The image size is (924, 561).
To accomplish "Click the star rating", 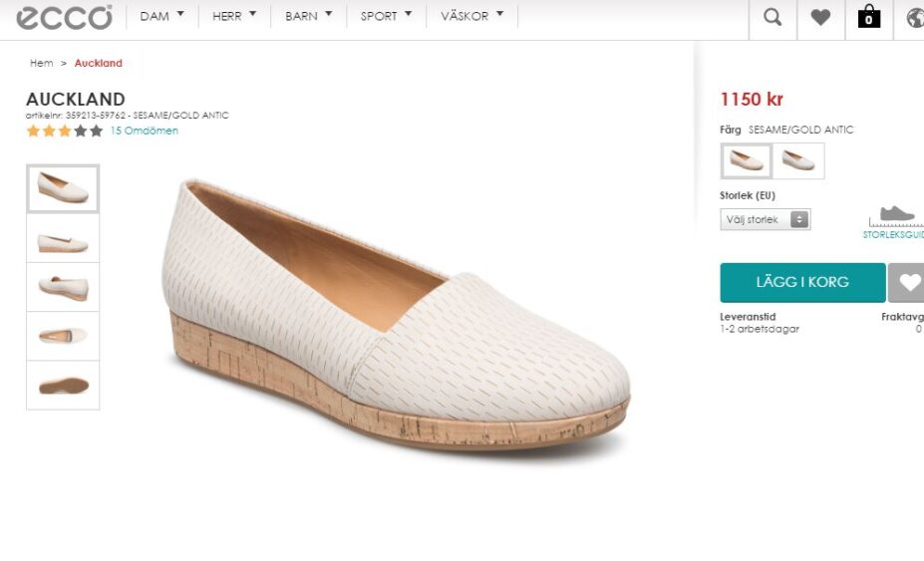I will point(64,131).
